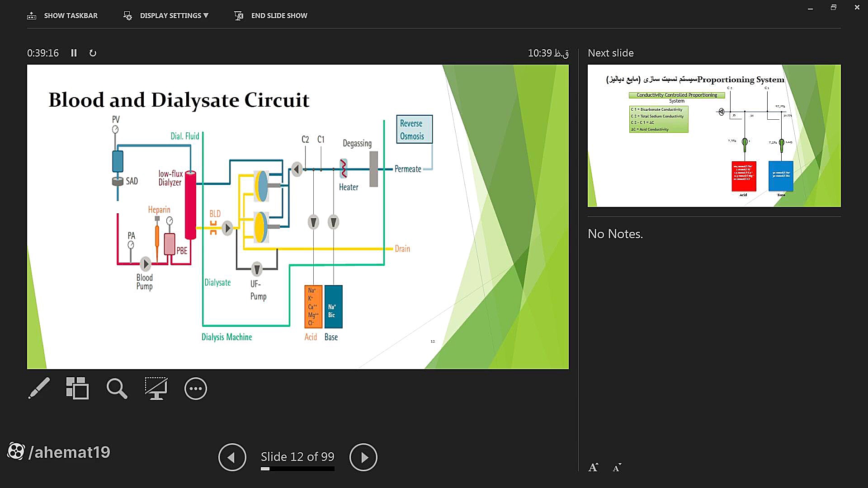
Task: Click the Proportioning System next slide thumbnail
Action: [x=714, y=136]
